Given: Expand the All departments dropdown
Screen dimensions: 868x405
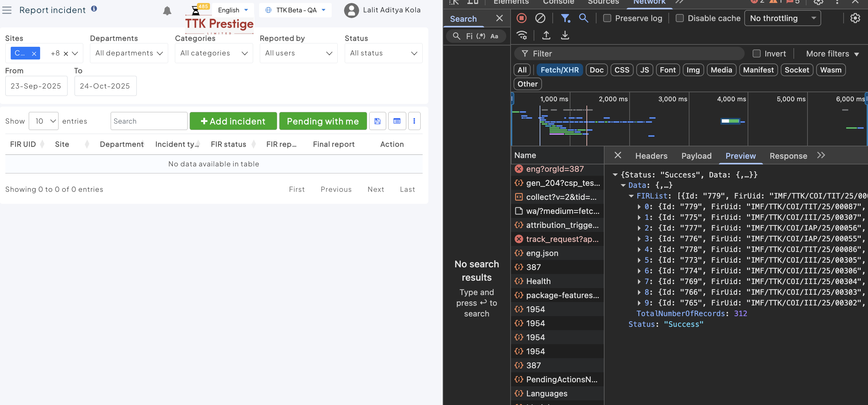Looking at the screenshot, I should 129,53.
